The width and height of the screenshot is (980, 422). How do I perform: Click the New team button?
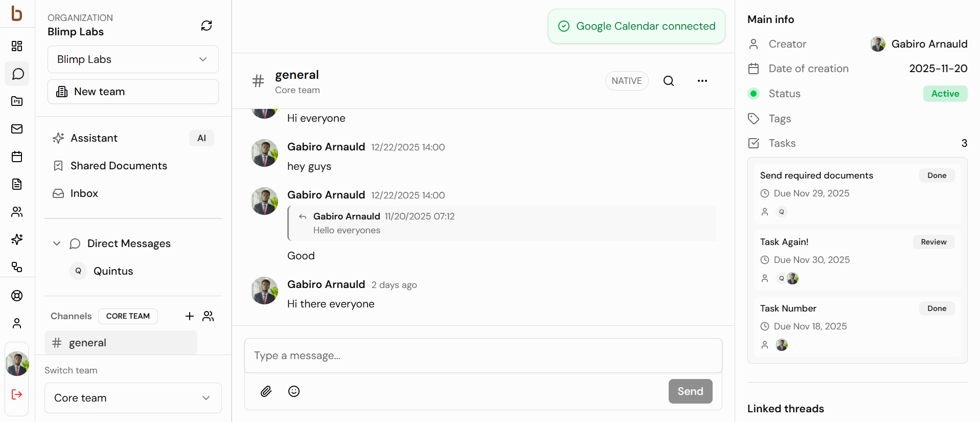[133, 92]
